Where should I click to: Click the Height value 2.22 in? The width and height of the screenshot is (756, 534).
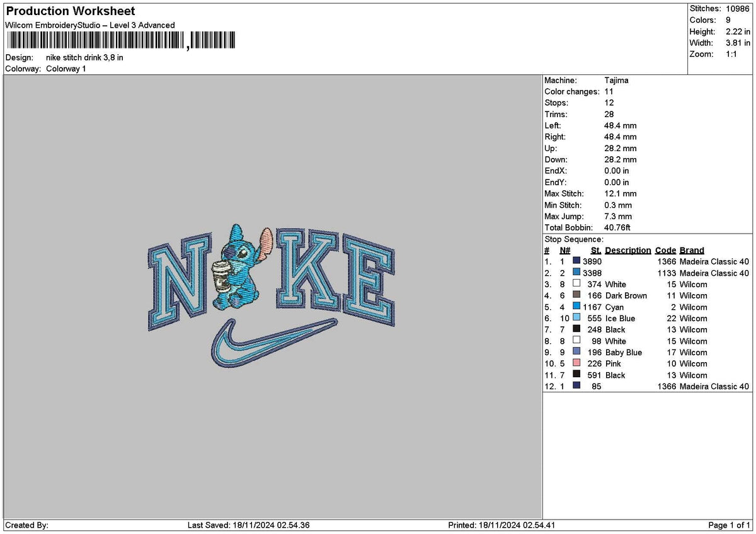(x=738, y=31)
